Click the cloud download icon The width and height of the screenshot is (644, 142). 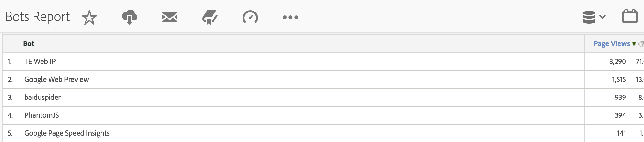(x=130, y=17)
